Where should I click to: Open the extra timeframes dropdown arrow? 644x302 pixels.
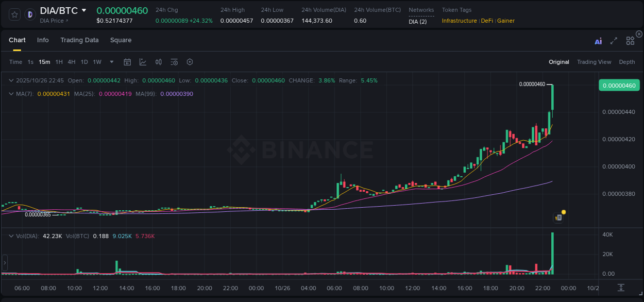[111, 62]
